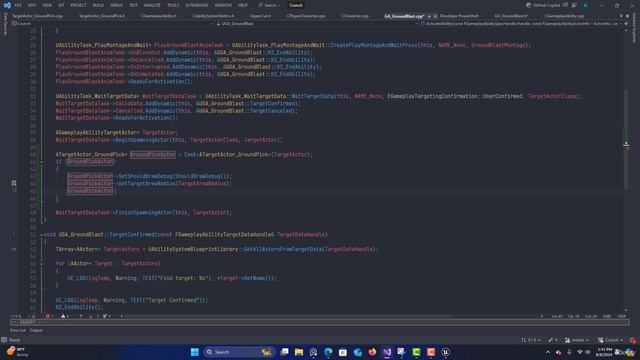Click the Windows taskbar Search box
The width and height of the screenshot is (640, 360).
(x=239, y=352)
